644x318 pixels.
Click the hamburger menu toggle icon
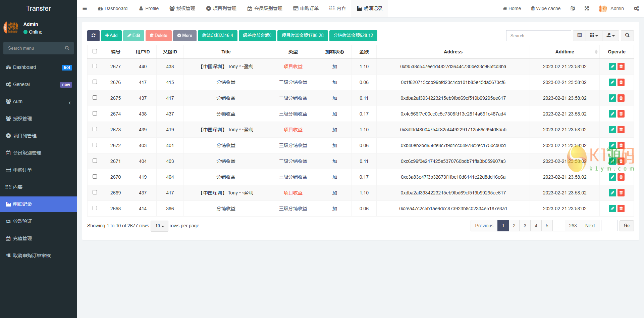tap(85, 8)
